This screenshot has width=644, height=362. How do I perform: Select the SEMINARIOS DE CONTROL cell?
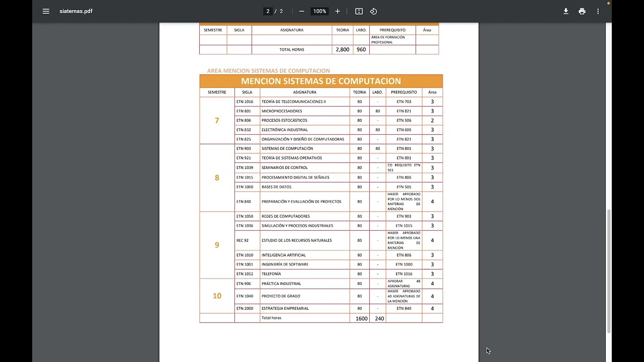click(304, 167)
